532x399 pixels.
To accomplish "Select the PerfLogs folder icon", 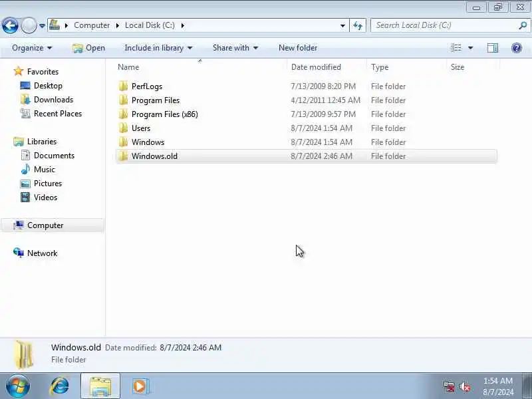I will pos(124,86).
